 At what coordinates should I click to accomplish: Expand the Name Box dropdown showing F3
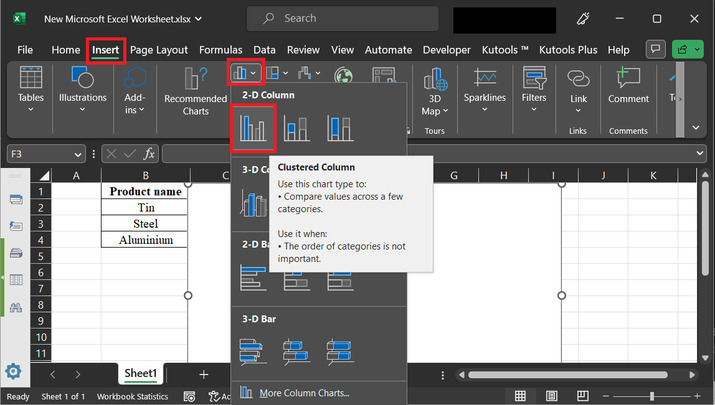(x=78, y=154)
